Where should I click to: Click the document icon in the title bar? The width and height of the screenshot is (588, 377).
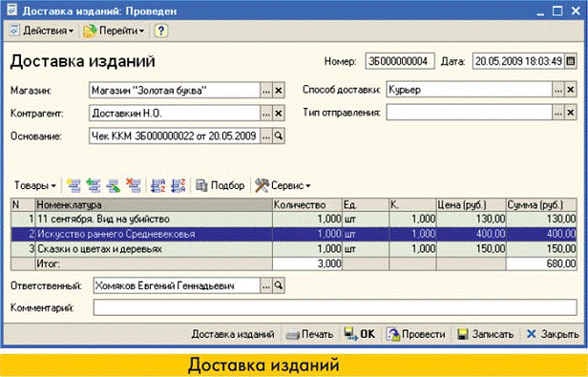(12, 10)
